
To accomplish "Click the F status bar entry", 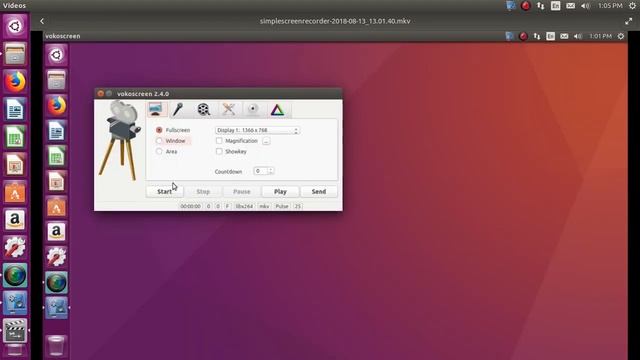I will (x=227, y=207).
